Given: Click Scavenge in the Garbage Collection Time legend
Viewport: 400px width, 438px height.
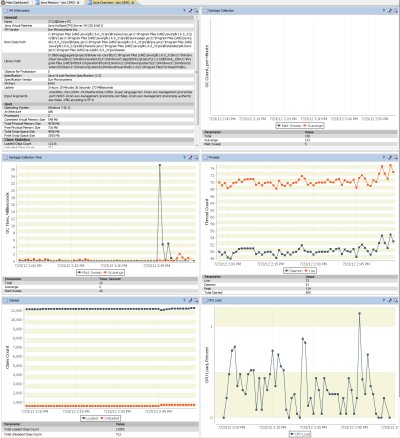Looking at the screenshot, I should click(x=114, y=272).
